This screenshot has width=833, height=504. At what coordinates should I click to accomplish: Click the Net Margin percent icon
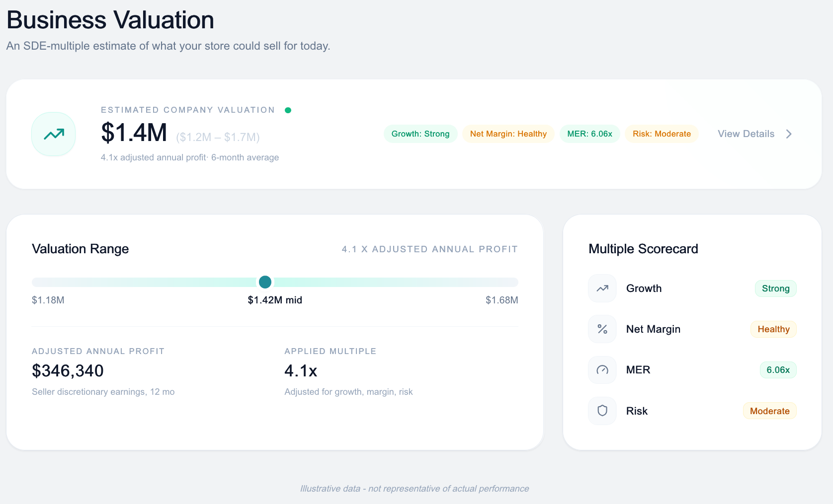point(602,329)
